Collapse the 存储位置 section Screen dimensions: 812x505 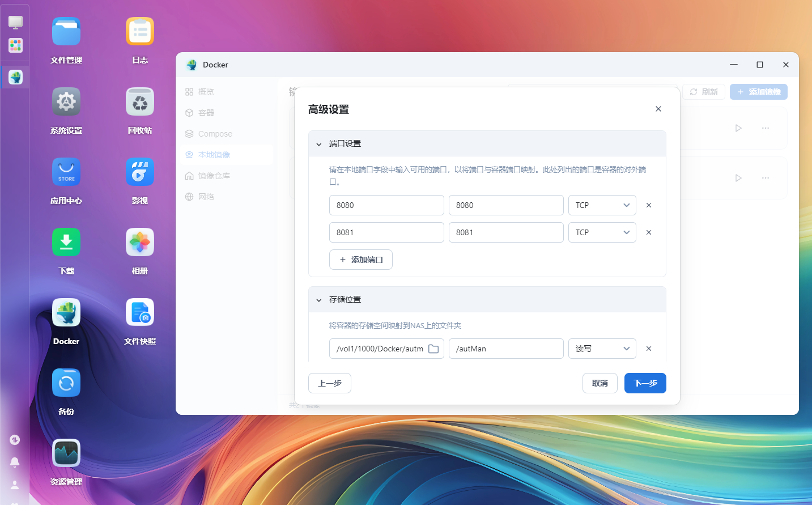tap(319, 300)
